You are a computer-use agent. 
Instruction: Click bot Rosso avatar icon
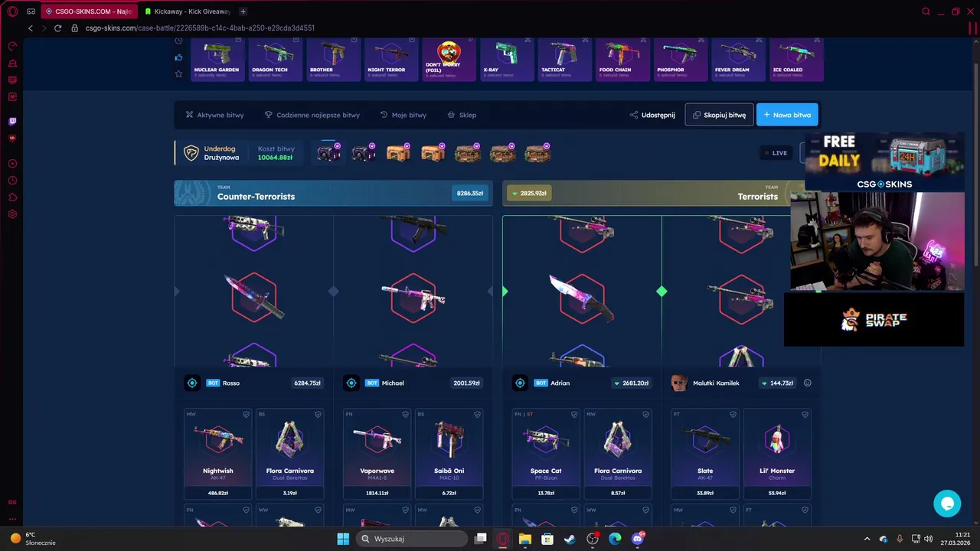[x=192, y=383]
